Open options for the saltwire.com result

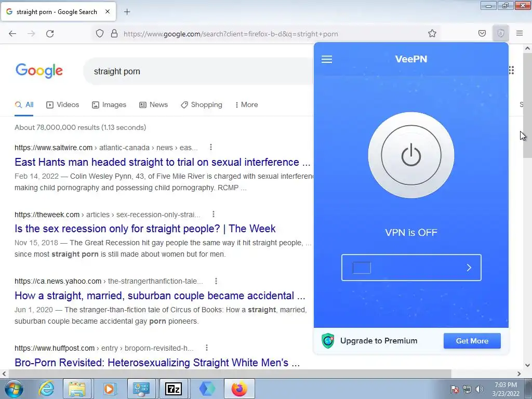[x=211, y=147]
